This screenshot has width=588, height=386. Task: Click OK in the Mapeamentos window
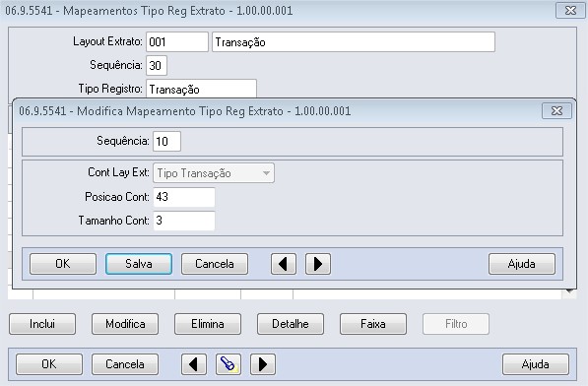click(49, 364)
